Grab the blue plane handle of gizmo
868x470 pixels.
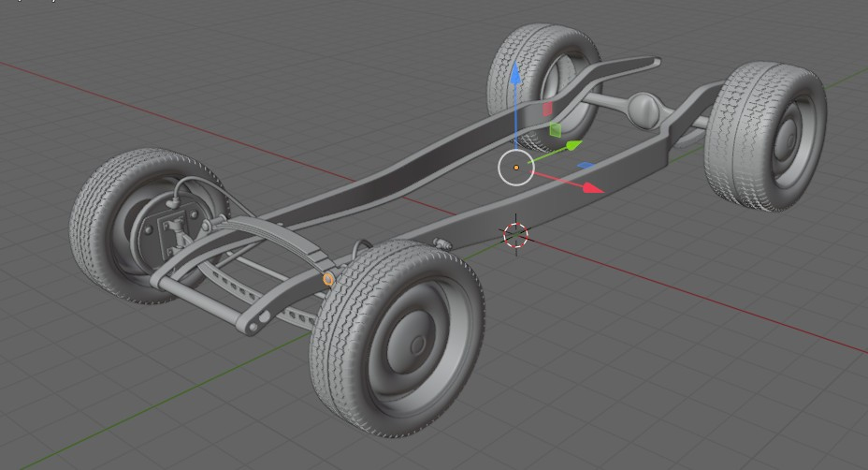point(586,165)
